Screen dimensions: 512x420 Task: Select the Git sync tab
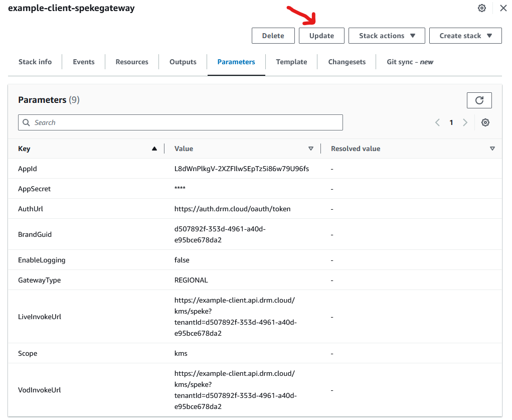(x=410, y=62)
